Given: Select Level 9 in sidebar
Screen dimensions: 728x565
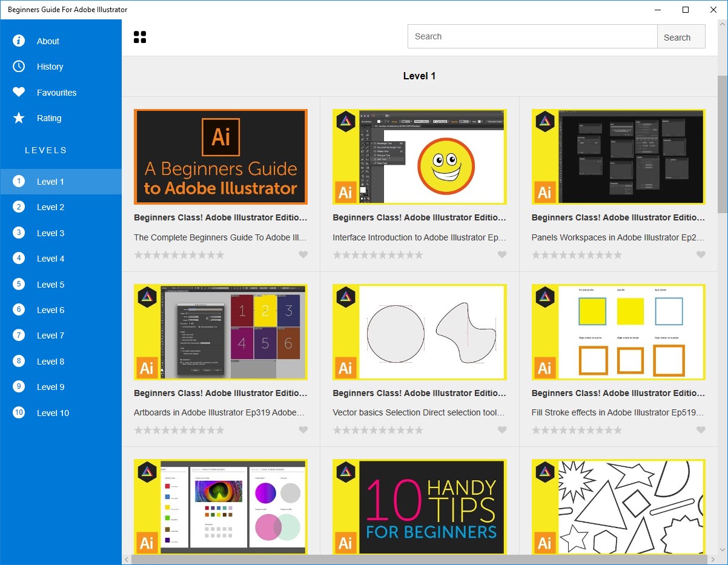Looking at the screenshot, I should (61, 386).
